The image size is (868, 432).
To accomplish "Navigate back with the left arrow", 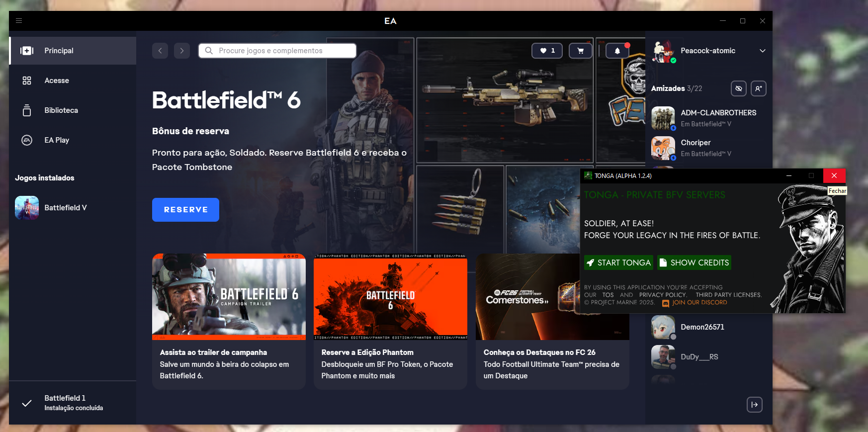I will [160, 51].
